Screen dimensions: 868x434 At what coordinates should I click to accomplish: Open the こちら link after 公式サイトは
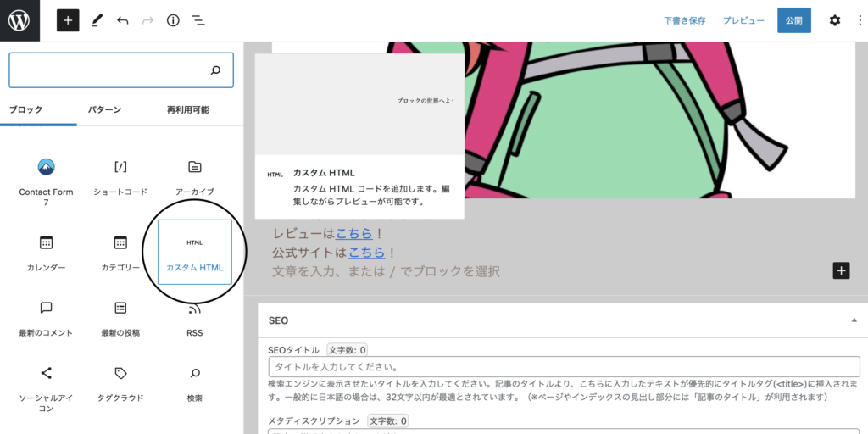click(x=366, y=253)
